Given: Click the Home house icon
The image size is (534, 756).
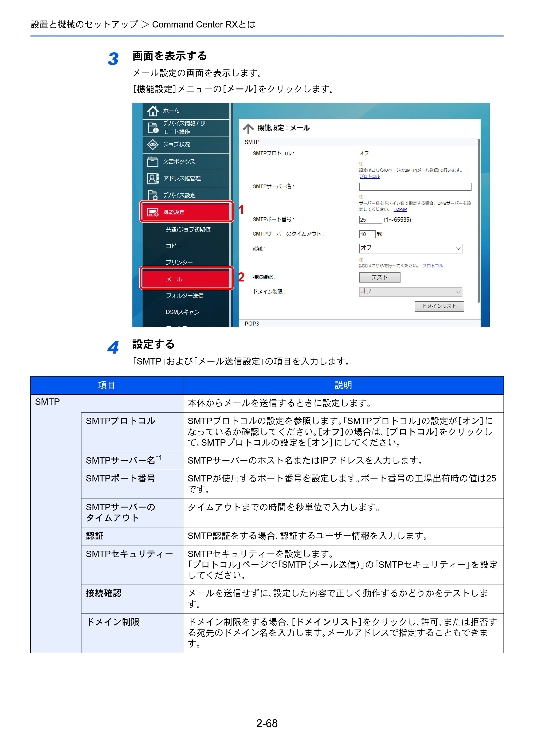Looking at the screenshot, I should [x=152, y=111].
